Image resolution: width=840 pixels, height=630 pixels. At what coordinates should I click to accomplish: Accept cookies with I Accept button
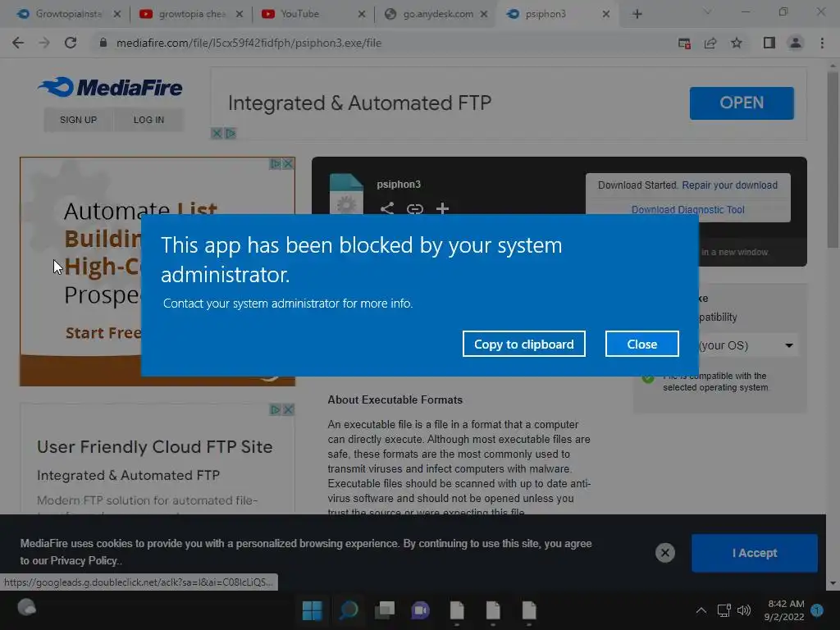point(755,553)
